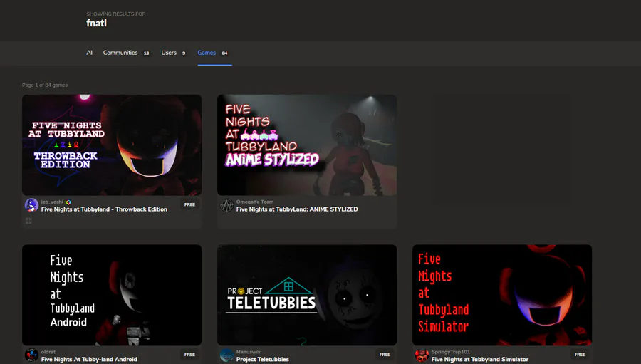Image resolution: width=641 pixels, height=364 pixels.
Task: Open oldrat developer profile link
Action: point(48,352)
